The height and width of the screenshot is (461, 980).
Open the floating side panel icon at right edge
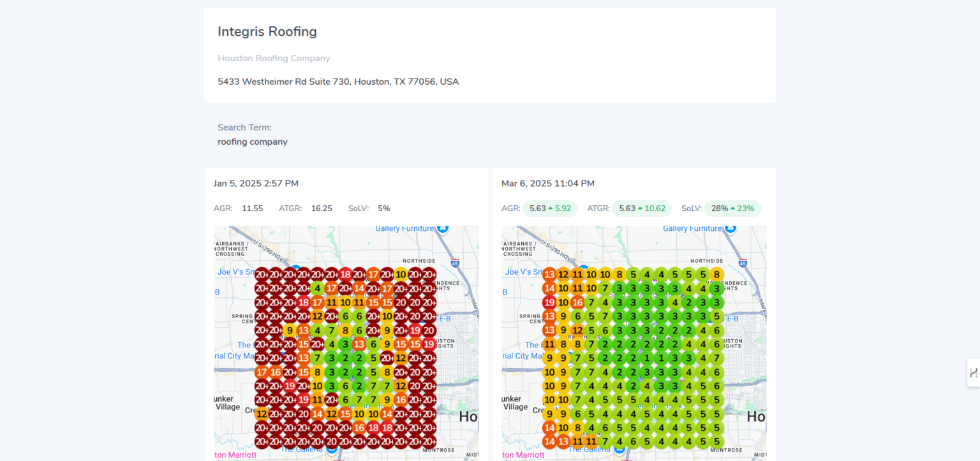(973, 373)
